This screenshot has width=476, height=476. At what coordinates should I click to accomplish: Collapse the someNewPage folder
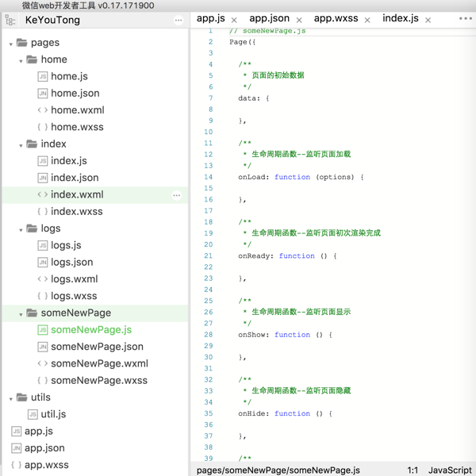[x=21, y=314]
